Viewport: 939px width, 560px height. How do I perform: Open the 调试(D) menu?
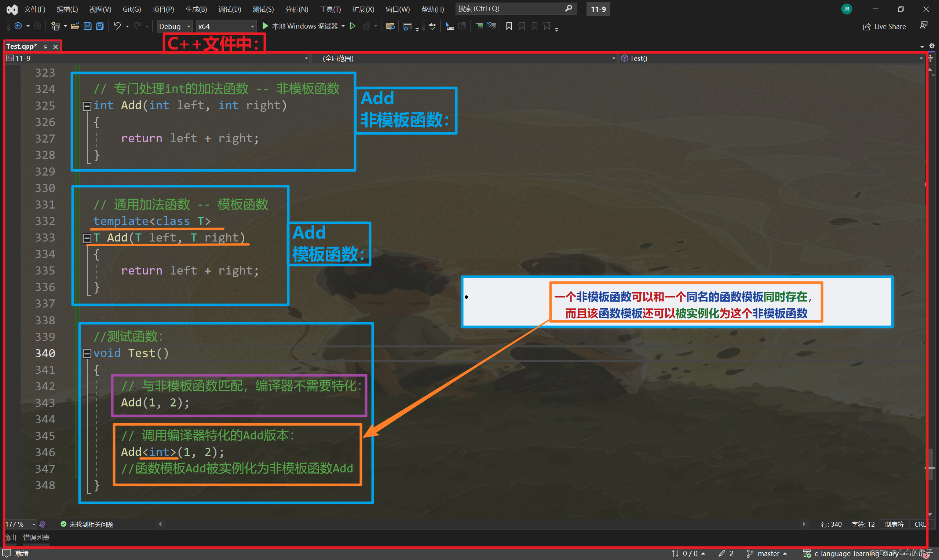point(230,9)
